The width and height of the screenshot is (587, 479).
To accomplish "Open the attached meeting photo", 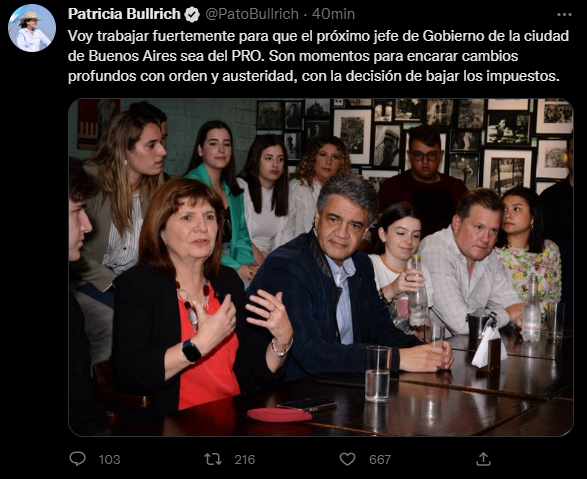I will point(321,267).
